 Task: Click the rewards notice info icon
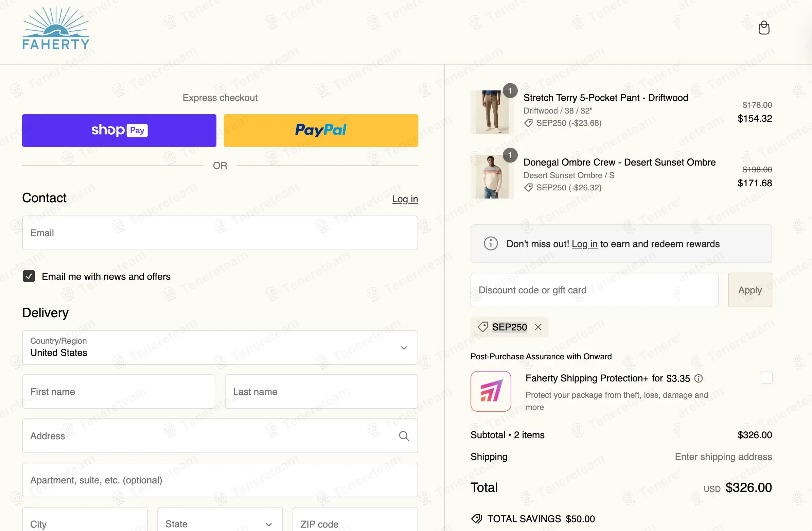coord(491,244)
